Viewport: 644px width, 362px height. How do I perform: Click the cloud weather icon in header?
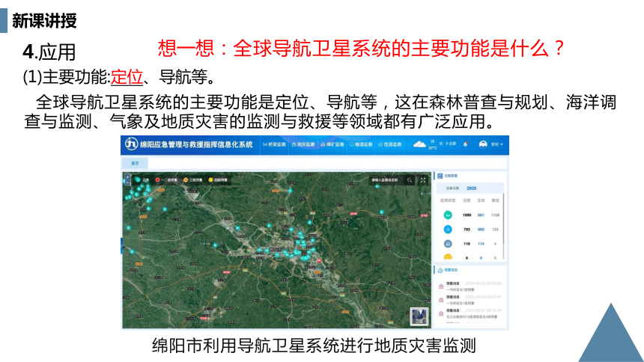(419, 144)
